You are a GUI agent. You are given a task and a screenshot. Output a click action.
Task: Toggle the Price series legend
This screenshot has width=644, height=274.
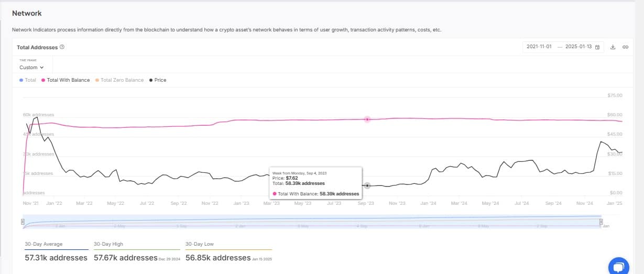(x=158, y=80)
